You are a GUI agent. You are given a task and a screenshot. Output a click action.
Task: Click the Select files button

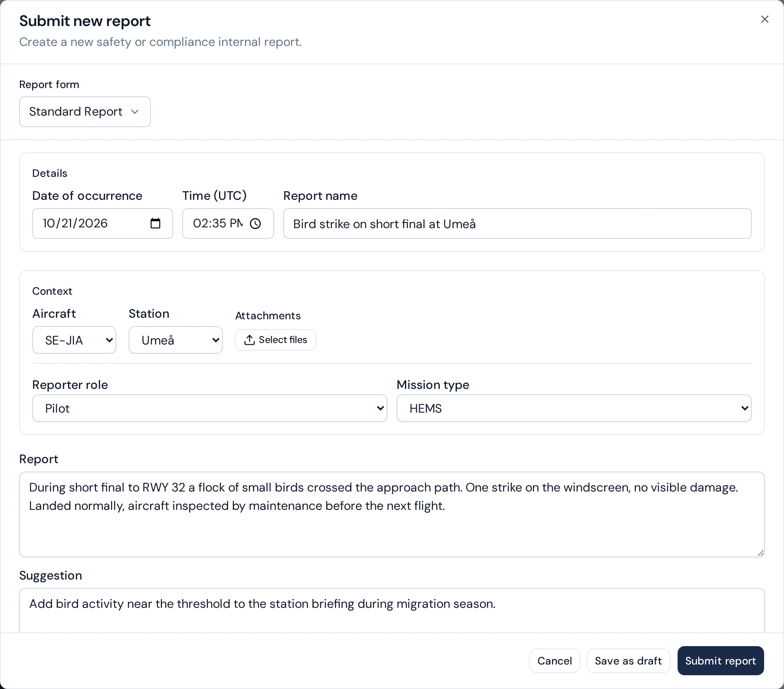[275, 340]
